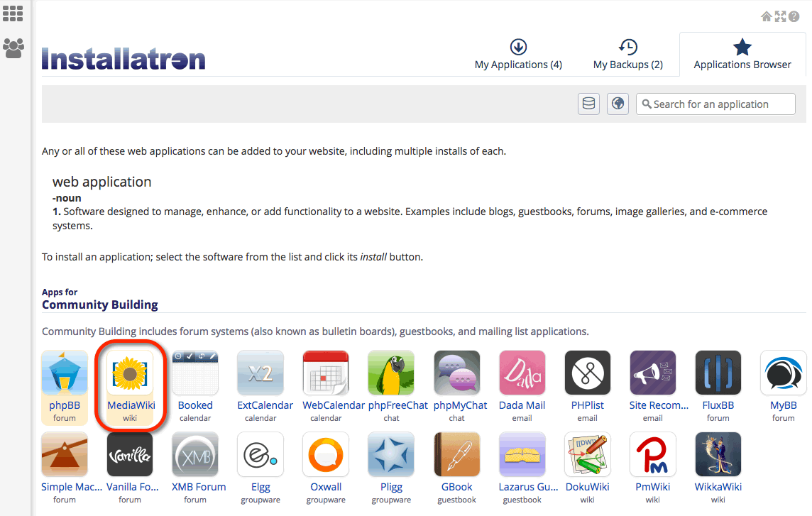Switch to the My Backups (2) tab
Screen dimensions: 812x516
click(628, 55)
